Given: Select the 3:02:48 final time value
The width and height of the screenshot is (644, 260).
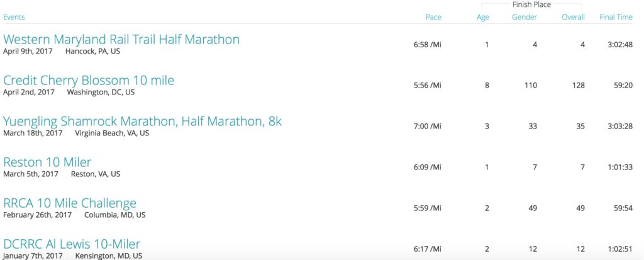Looking at the screenshot, I should (x=620, y=45).
